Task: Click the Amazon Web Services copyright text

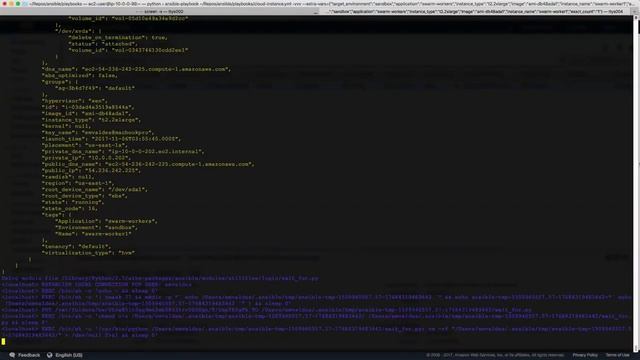Action: point(495,355)
